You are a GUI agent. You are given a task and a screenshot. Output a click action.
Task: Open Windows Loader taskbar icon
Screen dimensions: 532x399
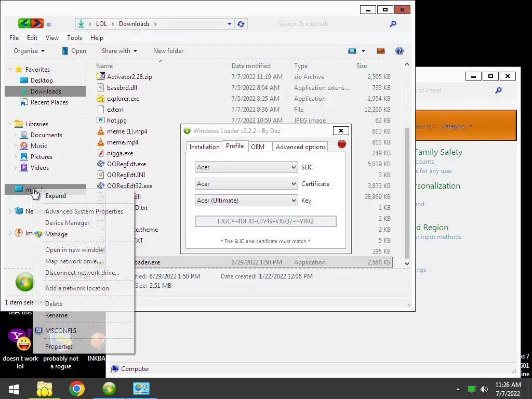pyautogui.click(x=109, y=389)
